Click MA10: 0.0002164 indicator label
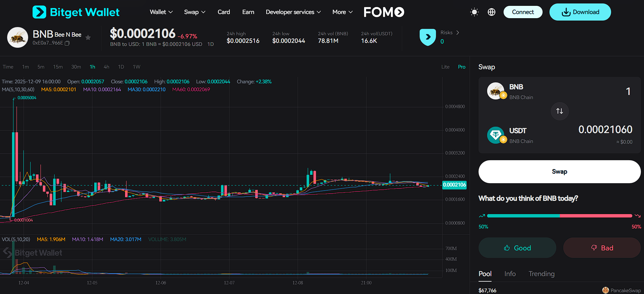The width and height of the screenshot is (644, 294). coord(102,90)
